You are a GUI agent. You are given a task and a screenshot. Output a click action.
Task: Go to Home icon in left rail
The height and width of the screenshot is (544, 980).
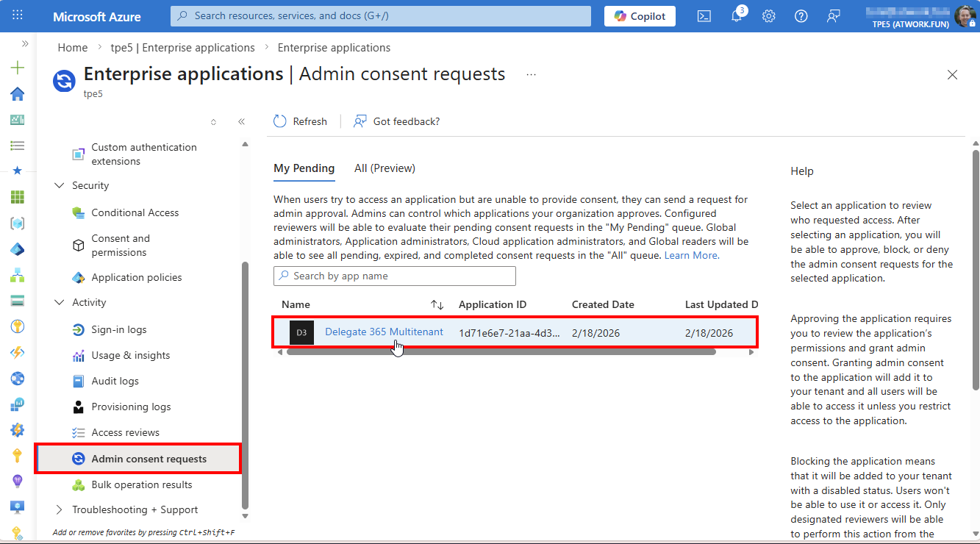18,93
